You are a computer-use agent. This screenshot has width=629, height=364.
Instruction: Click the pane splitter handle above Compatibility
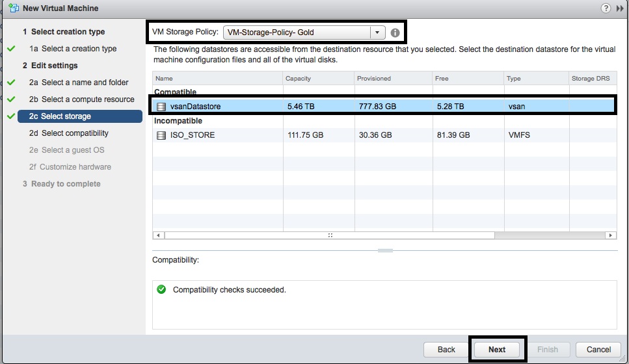(384, 250)
